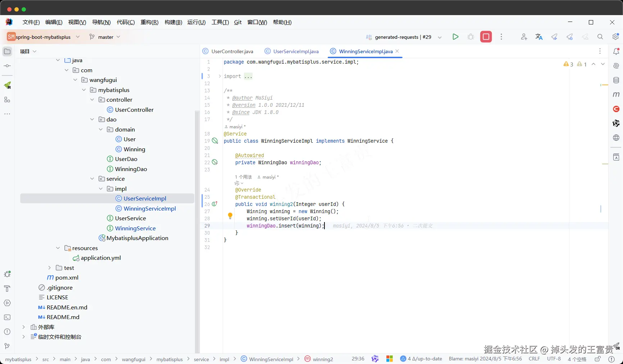Open the Terminal tool window icon
The width and height of the screenshot is (623, 364).
click(x=7, y=317)
